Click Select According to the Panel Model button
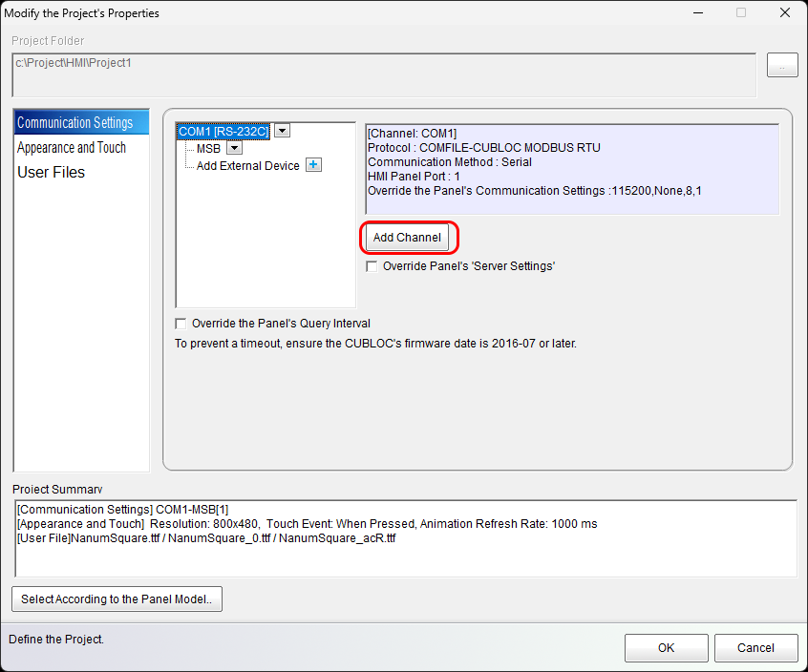Screen dimensions: 808x672 click(x=117, y=599)
